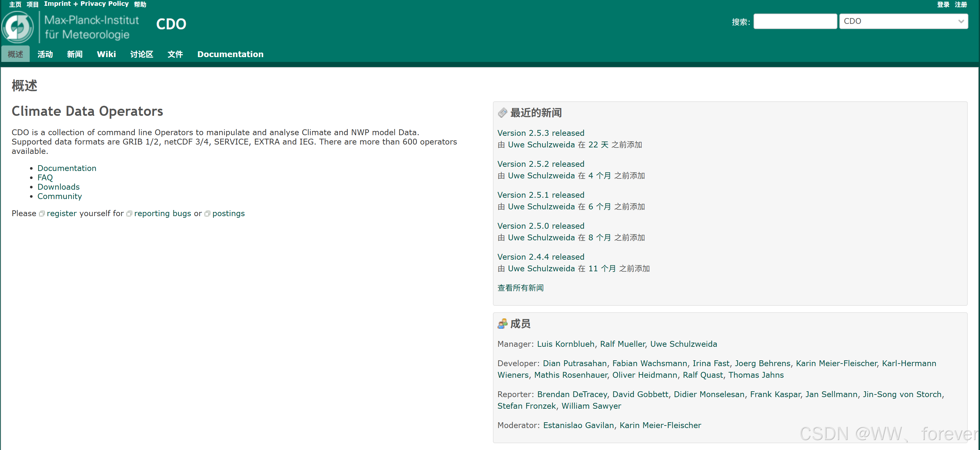This screenshot has height=450, width=980.
Task: Open developer Mathis Rosenhauer profile
Action: 571,375
